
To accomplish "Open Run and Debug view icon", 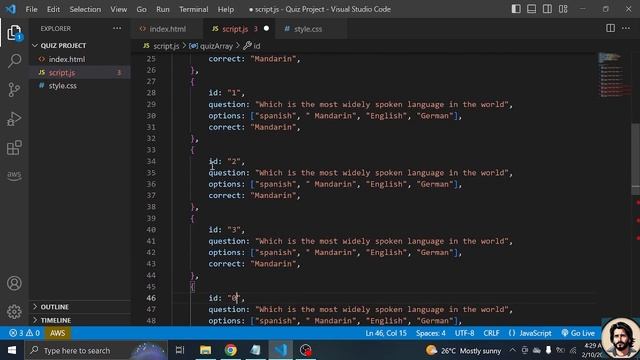I will (14, 119).
